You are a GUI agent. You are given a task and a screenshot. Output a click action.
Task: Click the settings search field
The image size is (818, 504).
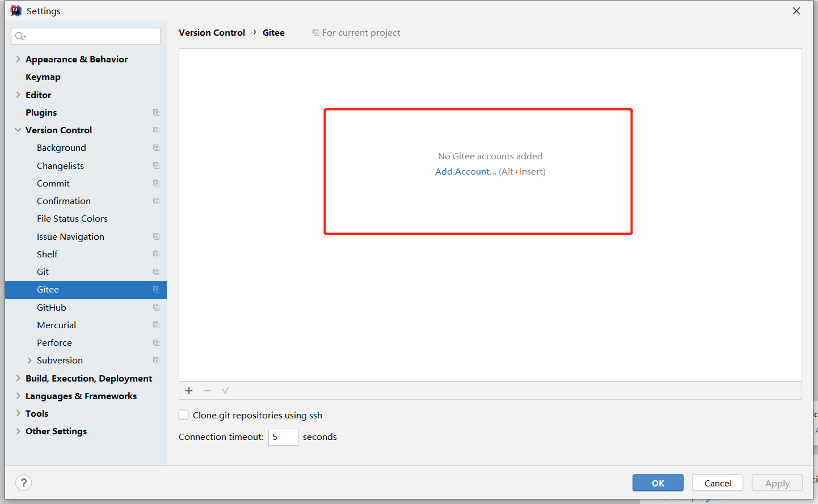[86, 36]
